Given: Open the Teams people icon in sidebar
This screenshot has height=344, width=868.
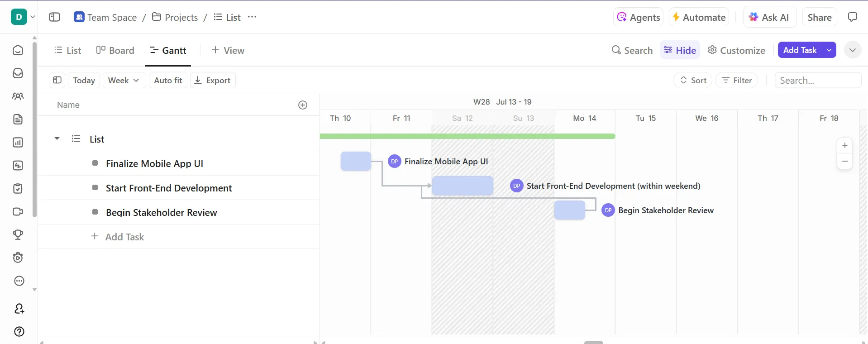Looking at the screenshot, I should coord(18,96).
